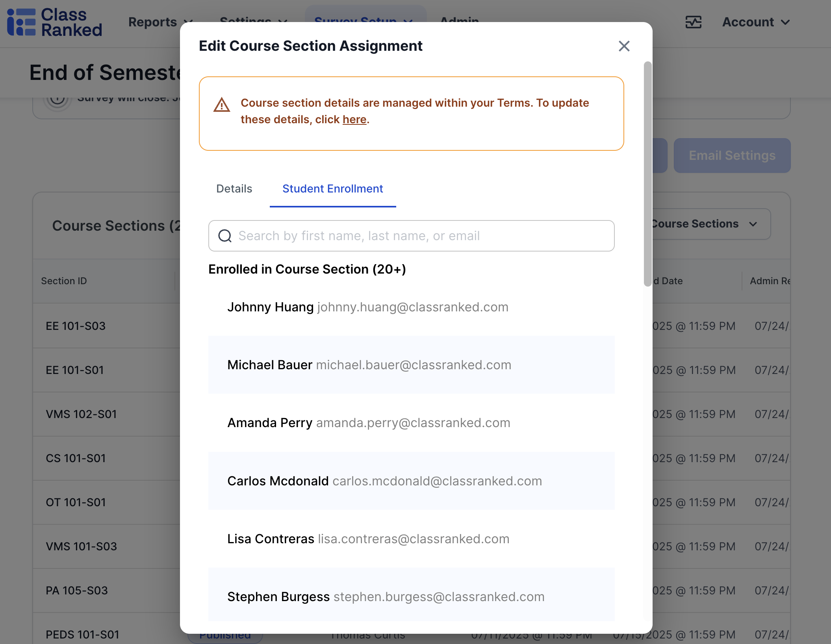Close the Edit Course Section Assignment dialog
The height and width of the screenshot is (644, 831).
click(624, 46)
